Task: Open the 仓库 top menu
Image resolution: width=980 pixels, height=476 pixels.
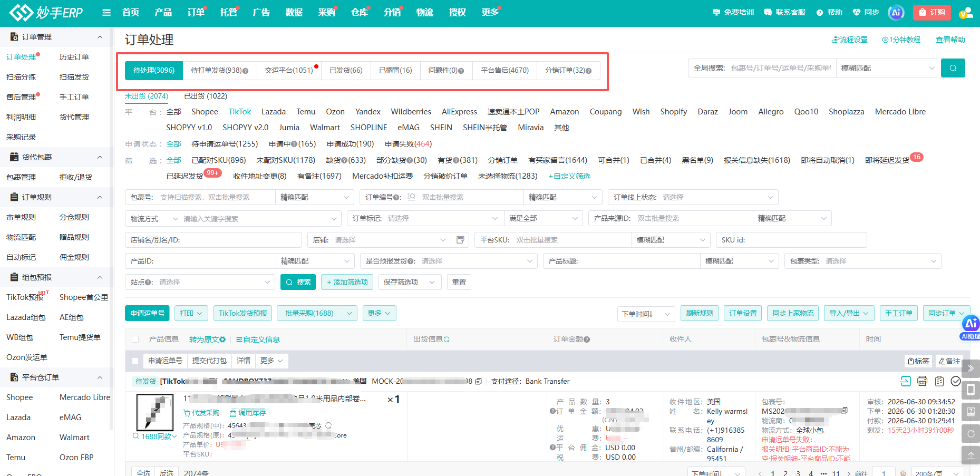Action: (x=360, y=12)
